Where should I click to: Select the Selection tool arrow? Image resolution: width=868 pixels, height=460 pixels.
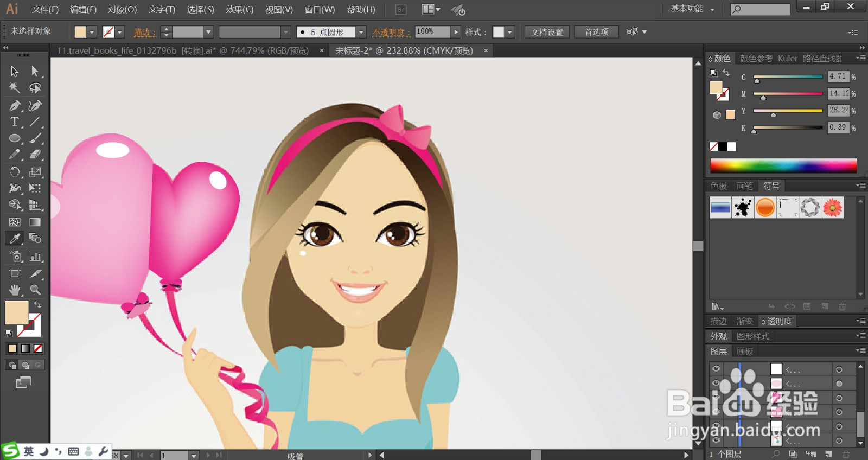click(15, 71)
